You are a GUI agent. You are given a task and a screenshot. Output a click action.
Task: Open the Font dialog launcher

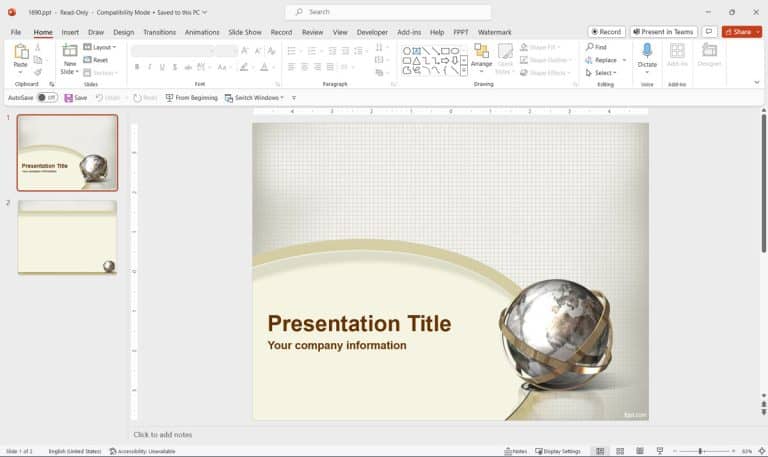(x=278, y=84)
